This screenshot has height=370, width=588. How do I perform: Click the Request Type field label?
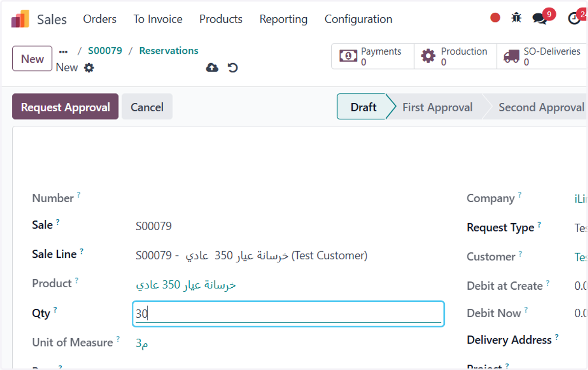tap(500, 228)
